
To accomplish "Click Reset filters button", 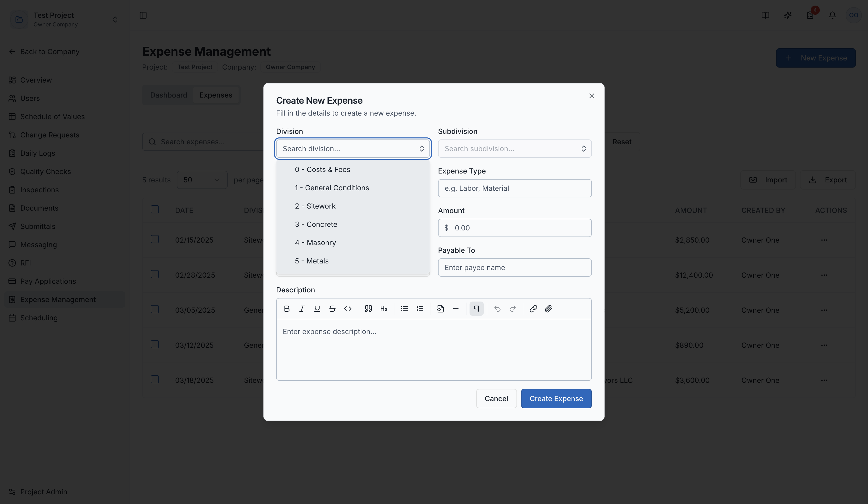I will pos(622,142).
